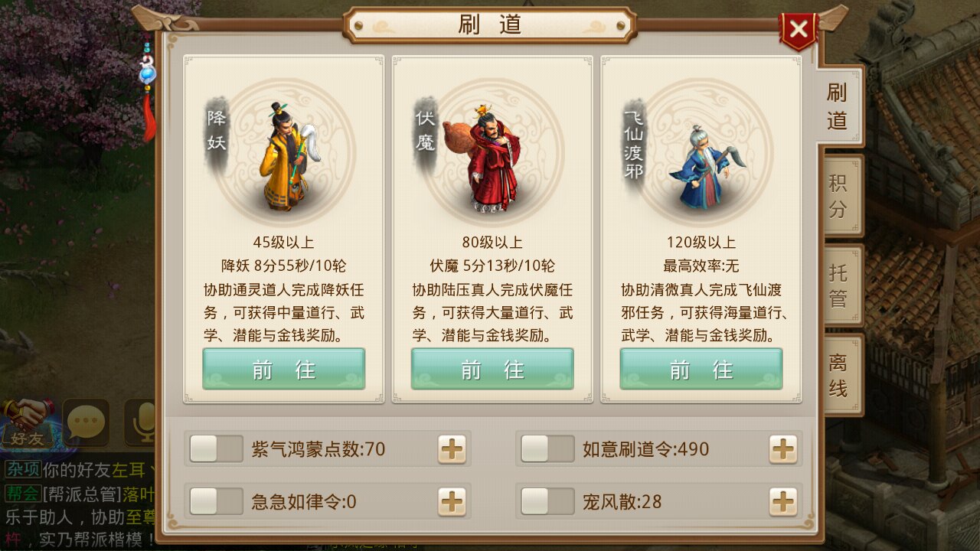Image resolution: width=980 pixels, height=551 pixels.
Task: Switch to the 积分 side tab
Action: point(839,196)
